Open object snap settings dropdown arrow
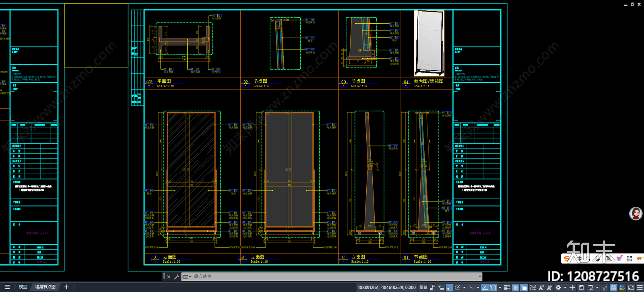This screenshot has width=644, height=292. click(x=500, y=288)
